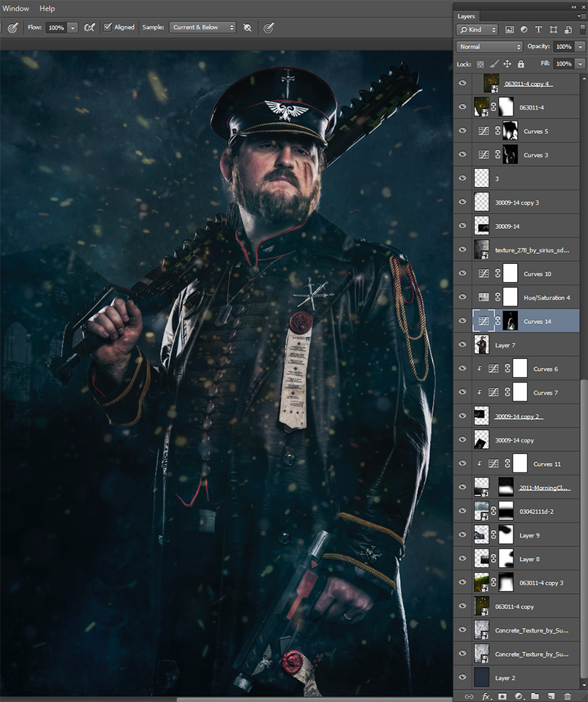Screen dimensions: 588x702
Task: Select the Layers tab
Action: (x=466, y=16)
